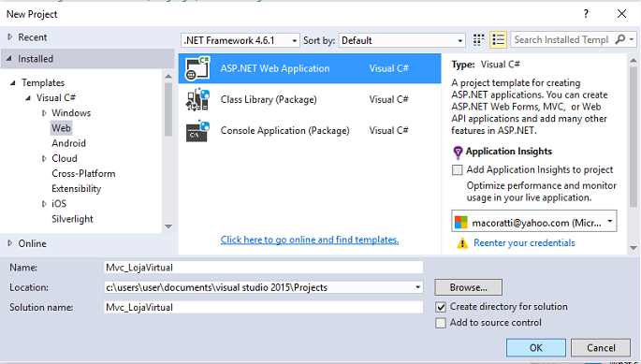Click the OK button
This screenshot has height=364, width=641.
tap(536, 348)
